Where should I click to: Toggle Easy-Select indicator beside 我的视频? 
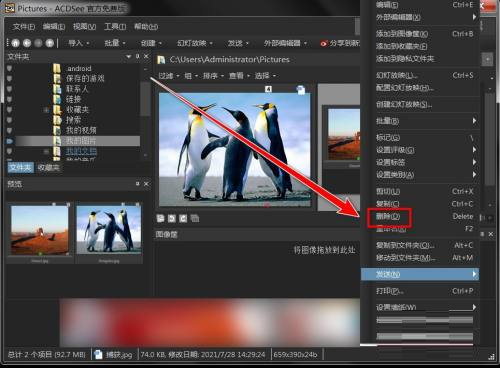coord(9,130)
